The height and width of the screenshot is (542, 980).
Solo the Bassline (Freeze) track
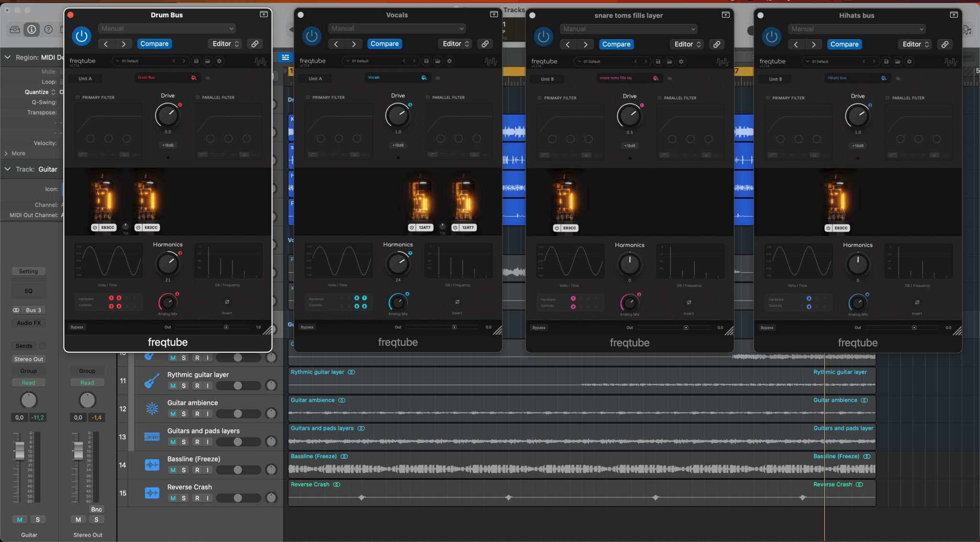click(x=184, y=470)
